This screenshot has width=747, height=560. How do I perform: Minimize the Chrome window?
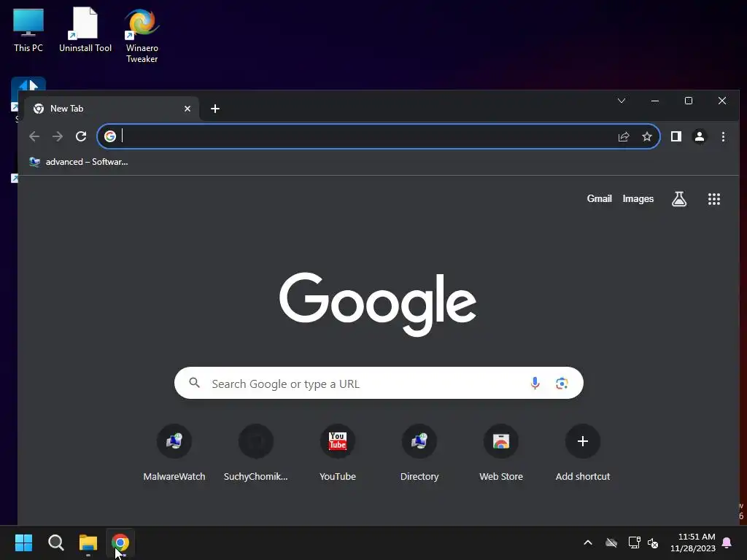[655, 101]
